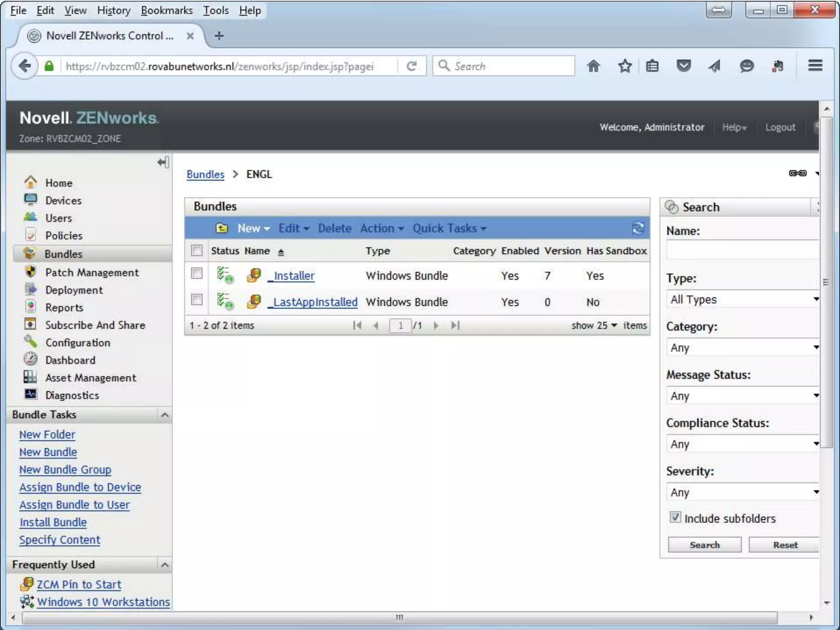The width and height of the screenshot is (840, 630).
Task: Click the Firefox home icon
Action: [593, 66]
